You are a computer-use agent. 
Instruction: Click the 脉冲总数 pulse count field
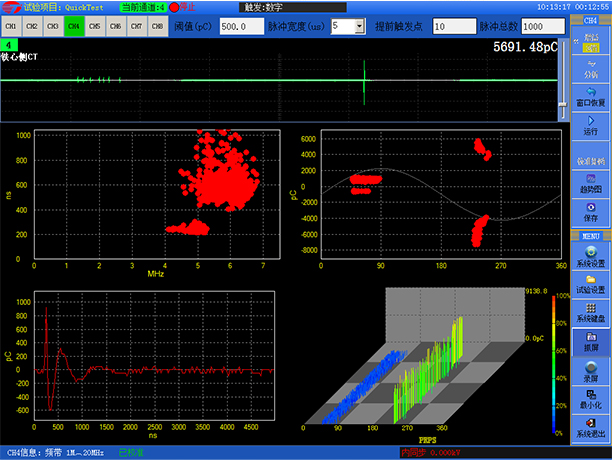pos(543,26)
